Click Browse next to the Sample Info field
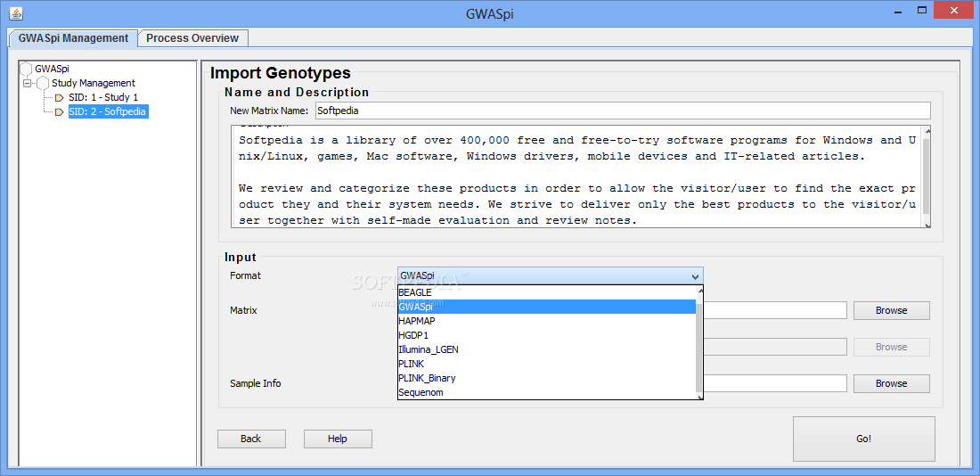The height and width of the screenshot is (476, 980). [x=891, y=383]
